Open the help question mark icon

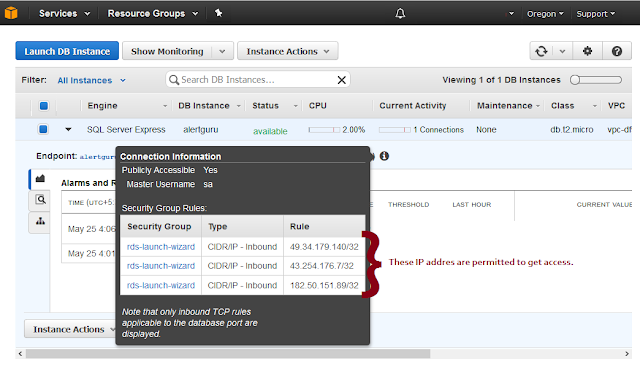point(617,51)
